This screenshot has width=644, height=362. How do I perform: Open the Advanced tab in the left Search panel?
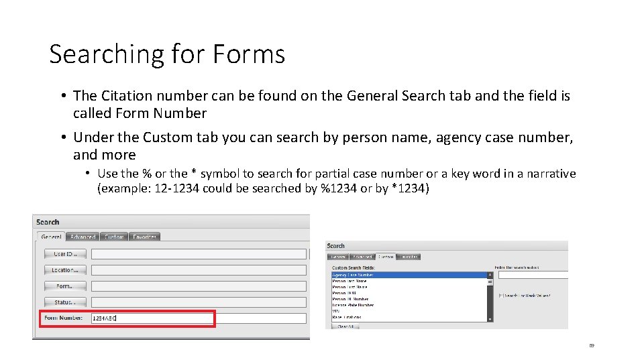coord(83,237)
